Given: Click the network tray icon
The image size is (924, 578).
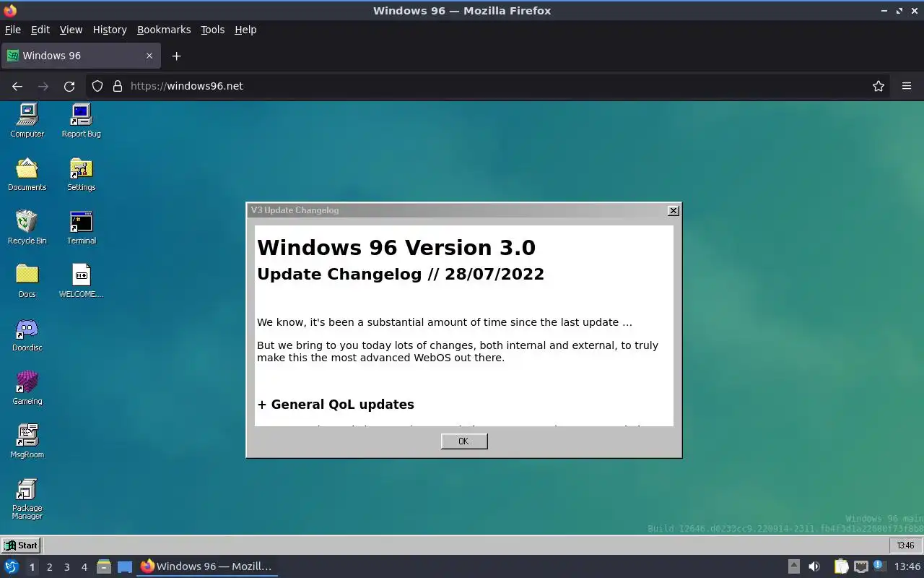Looking at the screenshot, I should click(x=860, y=566).
